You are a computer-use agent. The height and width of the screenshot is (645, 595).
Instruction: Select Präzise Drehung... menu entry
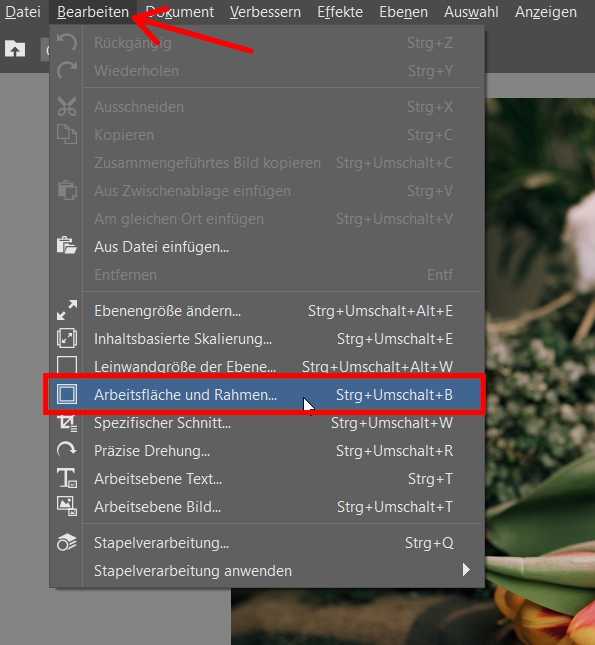click(x=267, y=450)
